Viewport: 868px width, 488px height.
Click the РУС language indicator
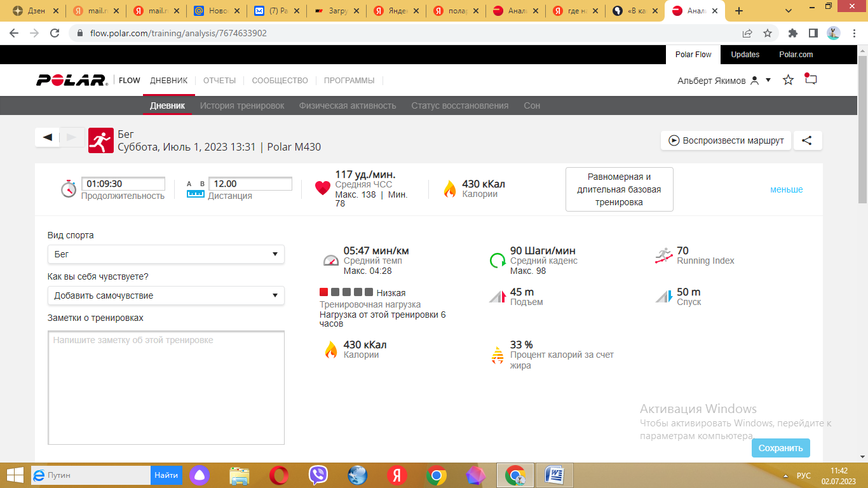pyautogui.click(x=803, y=475)
